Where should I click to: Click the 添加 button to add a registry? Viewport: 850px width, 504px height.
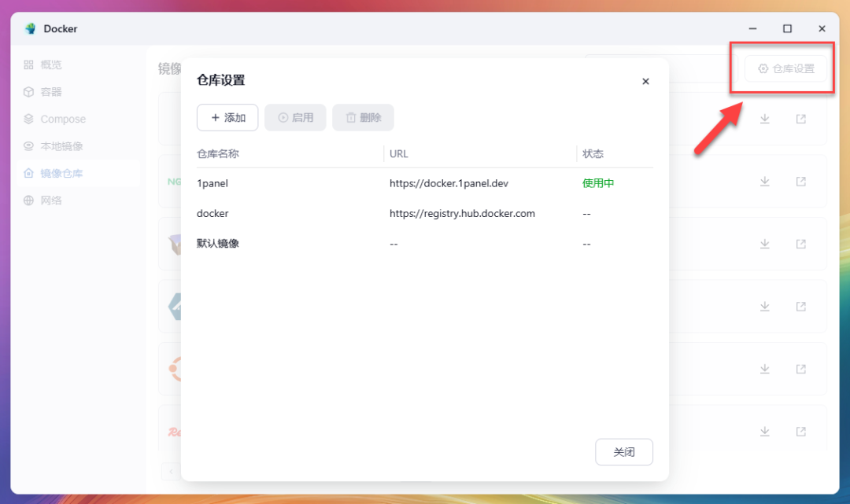tap(227, 117)
